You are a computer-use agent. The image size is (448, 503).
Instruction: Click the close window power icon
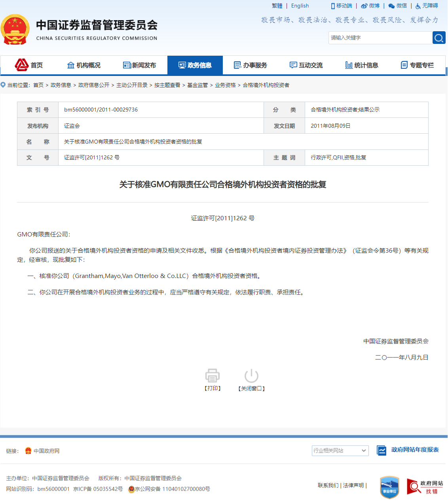pyautogui.click(x=251, y=375)
